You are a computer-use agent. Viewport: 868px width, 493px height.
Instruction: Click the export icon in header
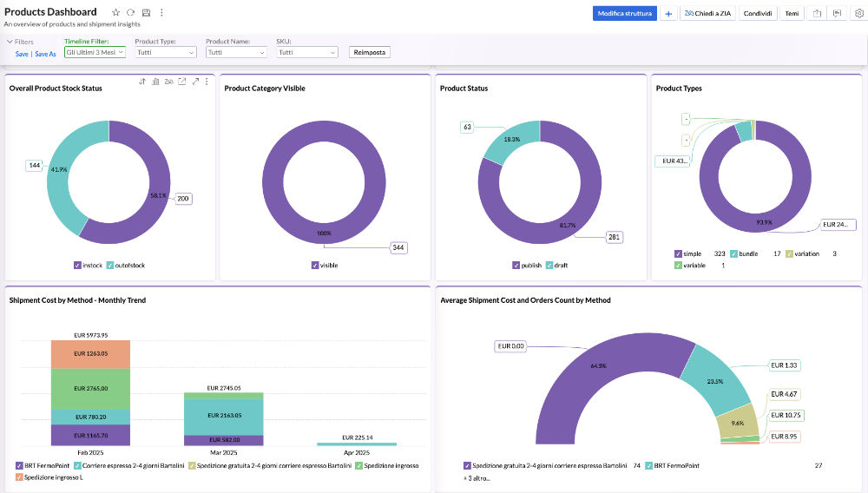click(817, 13)
